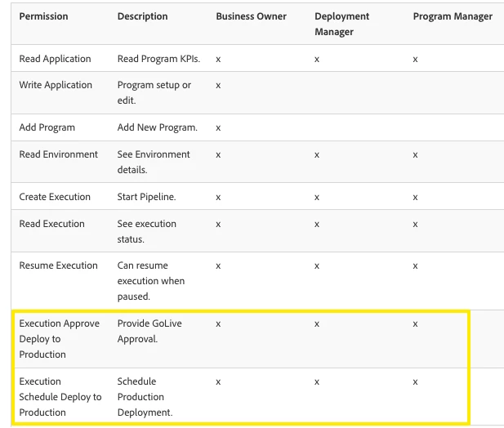Select Execution Approve Deploy to Production cell
The image size is (504, 428).
tap(60, 339)
